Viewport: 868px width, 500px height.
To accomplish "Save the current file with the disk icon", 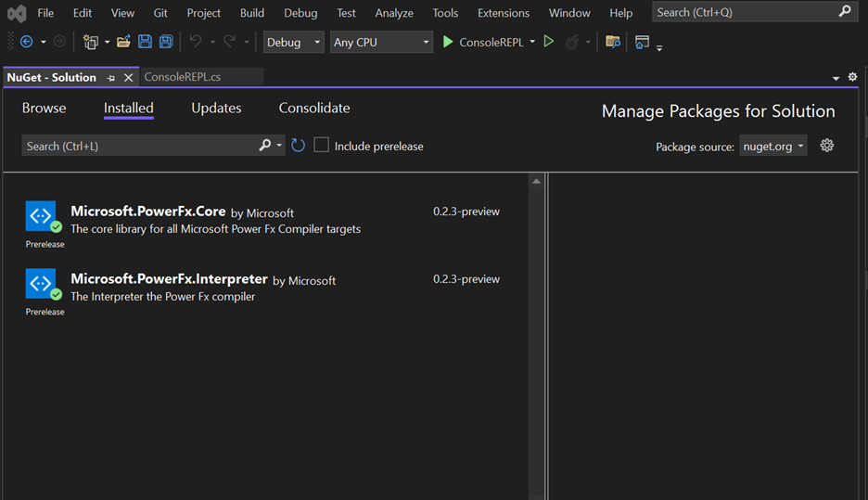I will click(x=145, y=42).
